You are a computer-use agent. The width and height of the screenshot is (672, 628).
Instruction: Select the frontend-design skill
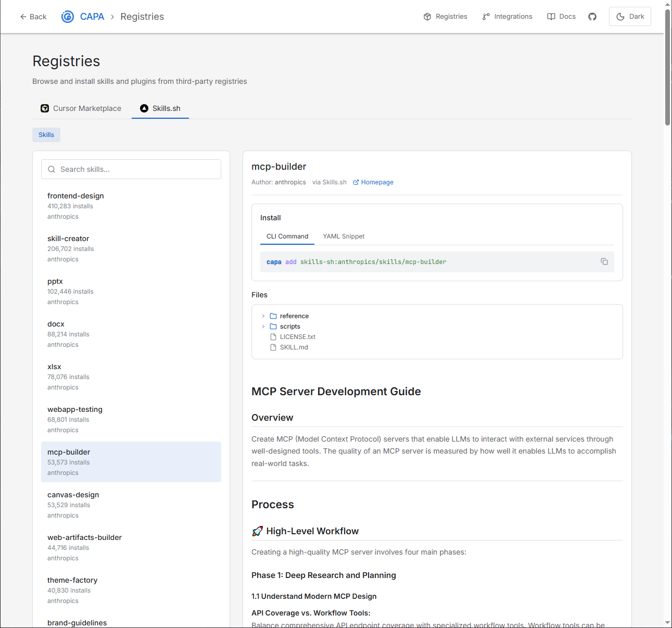point(131,206)
